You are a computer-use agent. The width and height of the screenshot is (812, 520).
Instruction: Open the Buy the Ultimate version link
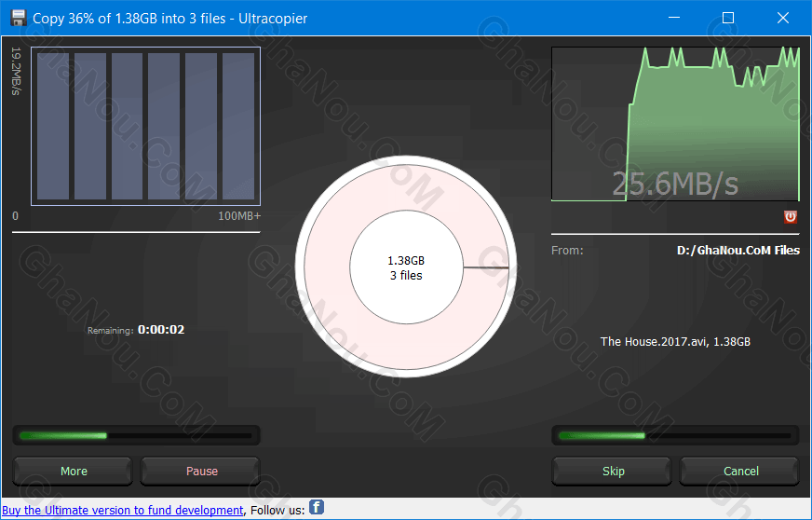tap(123, 510)
